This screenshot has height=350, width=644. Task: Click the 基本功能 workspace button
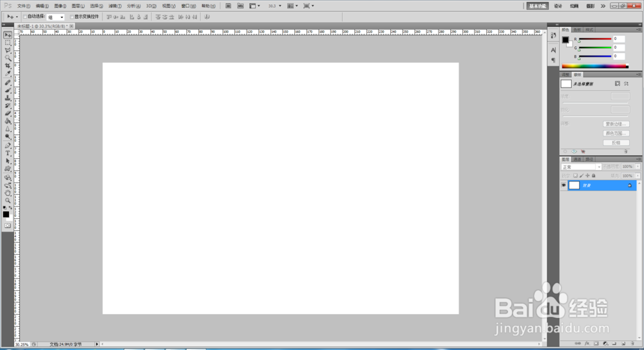[x=538, y=6]
